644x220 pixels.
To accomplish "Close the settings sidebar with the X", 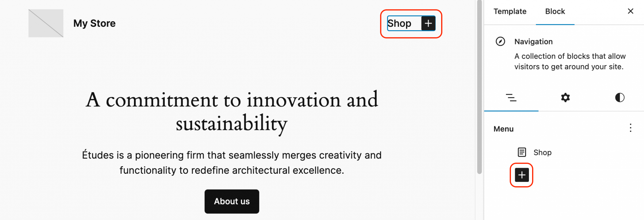I will [x=630, y=11].
